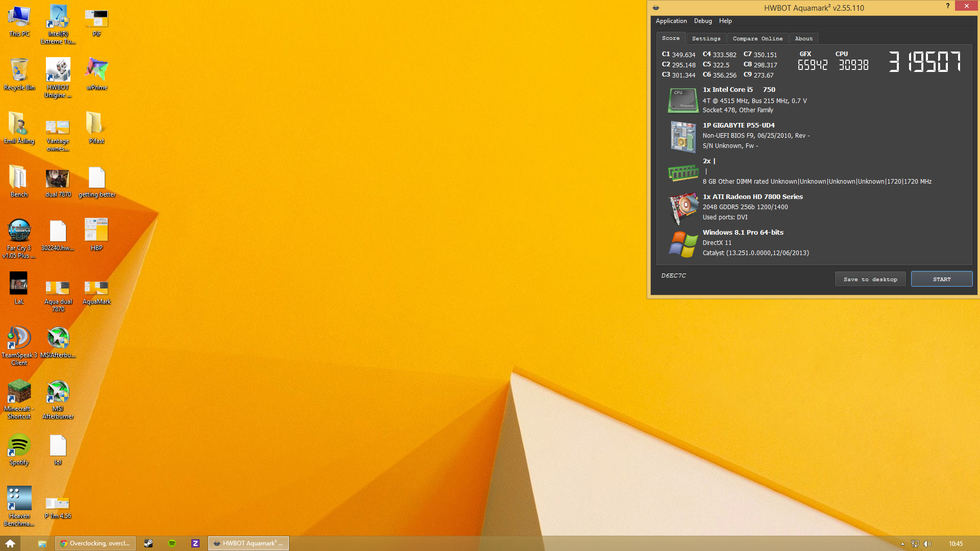Click the CPU chip icon in Aquamark
The width and height of the screenshot is (980, 551).
(x=683, y=100)
